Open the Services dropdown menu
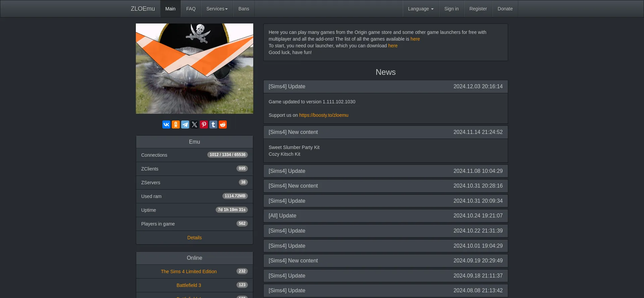The height and width of the screenshot is (298, 644). (x=217, y=9)
